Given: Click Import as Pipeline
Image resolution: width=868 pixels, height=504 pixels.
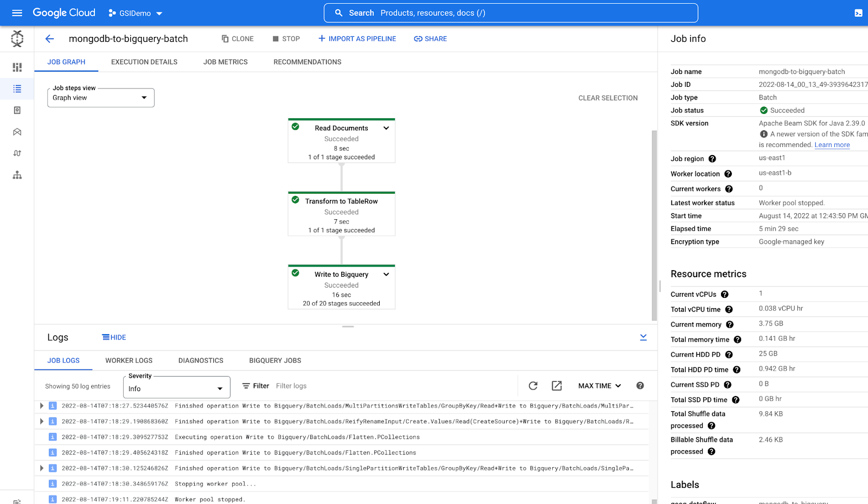Looking at the screenshot, I should pos(357,39).
